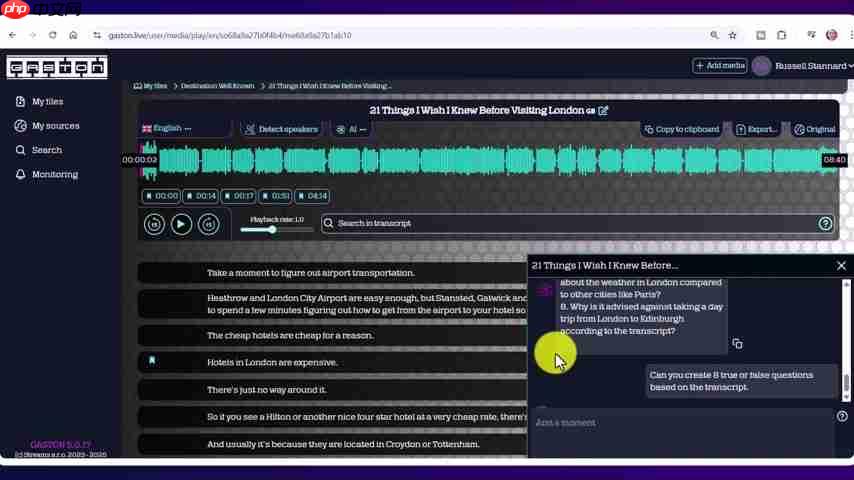
Task: Click the skip forward playback button
Action: point(209,224)
